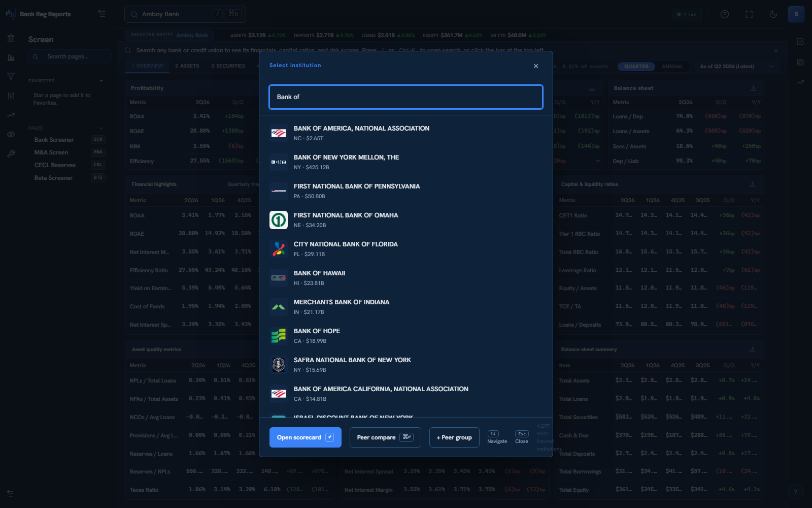Image resolution: width=812 pixels, height=508 pixels.
Task: Choose First National Bank of Omaha
Action: pyautogui.click(x=406, y=220)
